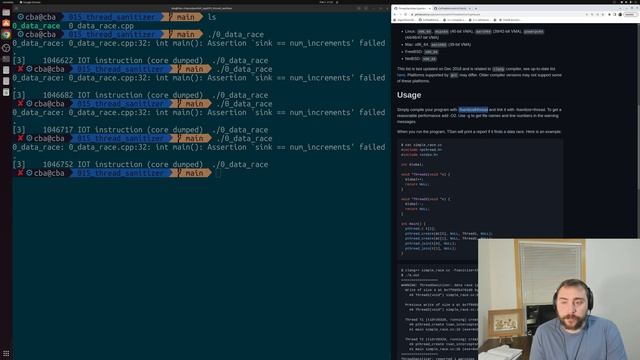640x360 pixels.
Task: Click 0_data_race.cpp file name in terminal
Action: click(101, 26)
